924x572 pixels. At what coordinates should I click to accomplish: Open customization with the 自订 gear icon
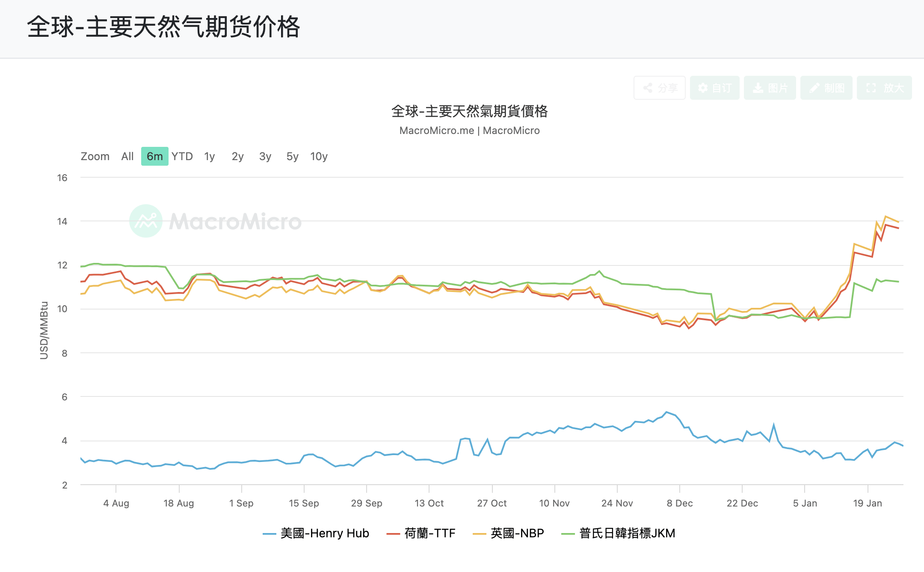(x=714, y=88)
